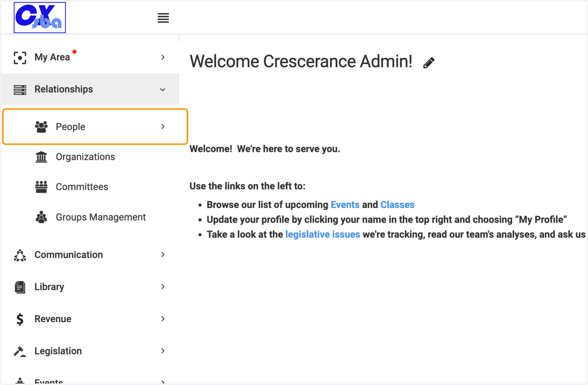Click the Welcome Crescerance Admin heading
Viewport: 588px width, 385px height.
(x=301, y=61)
